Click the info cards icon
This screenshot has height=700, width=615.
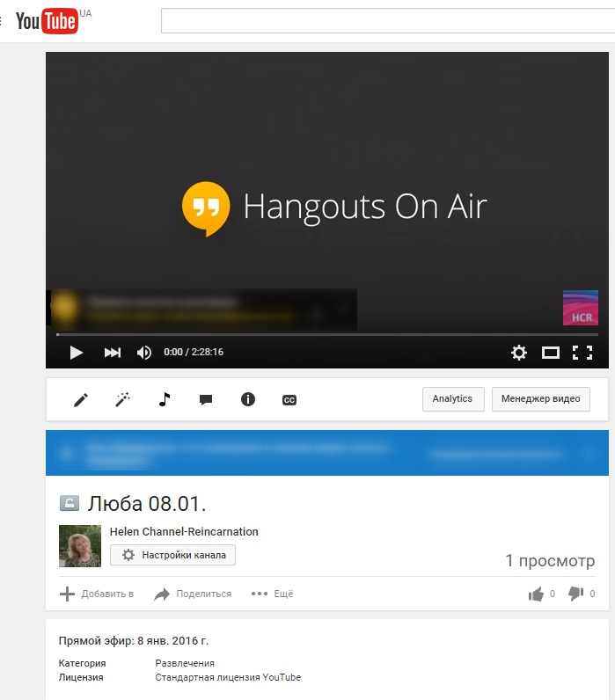click(248, 399)
